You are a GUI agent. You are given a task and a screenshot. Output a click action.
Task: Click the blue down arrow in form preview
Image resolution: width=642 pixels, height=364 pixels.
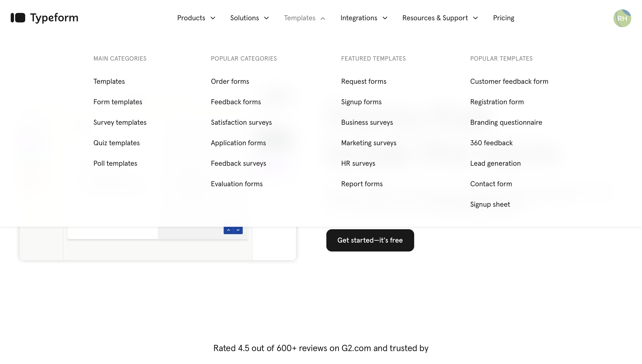pos(238,230)
